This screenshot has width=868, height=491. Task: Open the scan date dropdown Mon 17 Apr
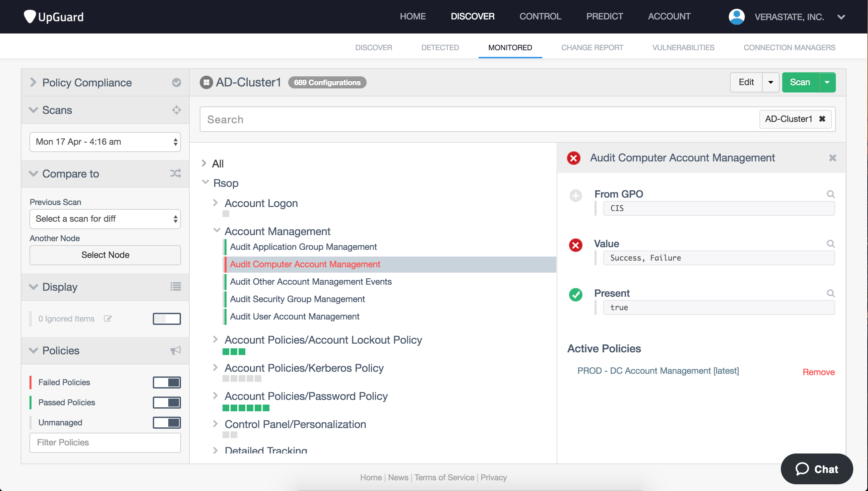pos(105,142)
